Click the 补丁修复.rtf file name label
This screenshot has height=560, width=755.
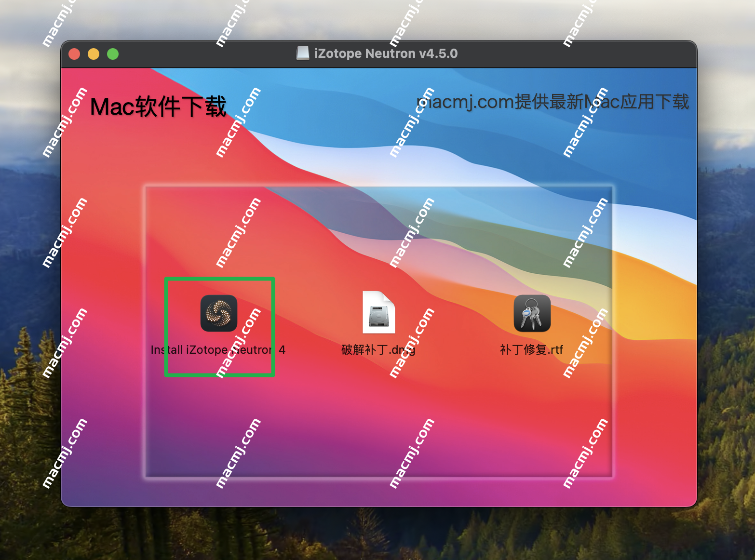[x=532, y=350]
